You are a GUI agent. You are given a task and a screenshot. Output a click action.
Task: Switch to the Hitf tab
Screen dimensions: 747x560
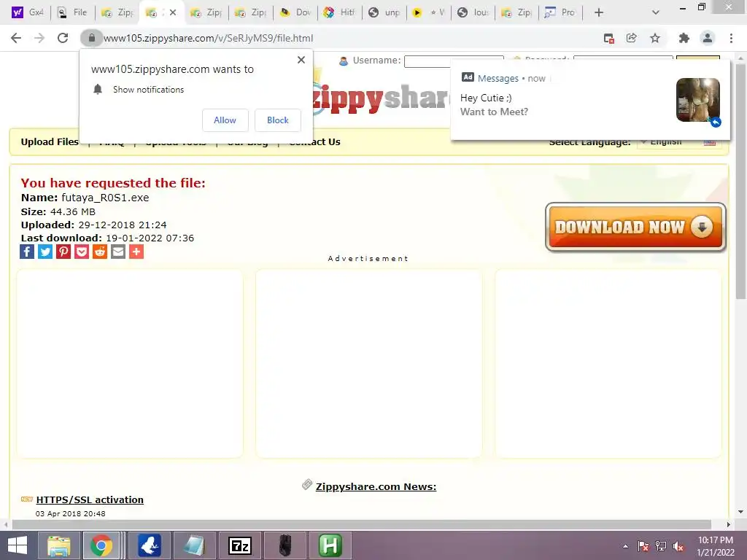[339, 12]
